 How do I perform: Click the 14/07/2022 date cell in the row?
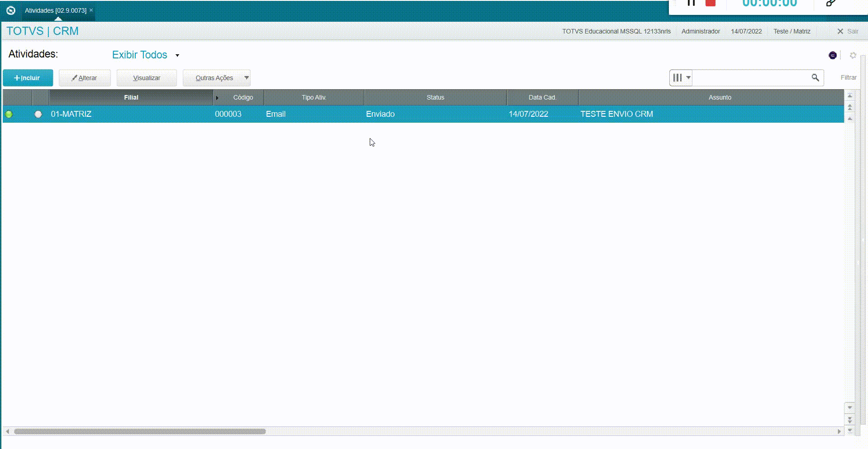click(542, 114)
